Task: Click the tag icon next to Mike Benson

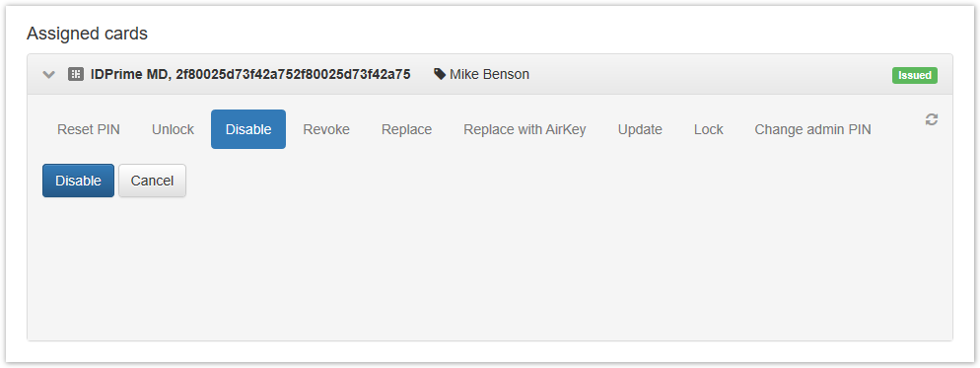Action: [x=440, y=74]
